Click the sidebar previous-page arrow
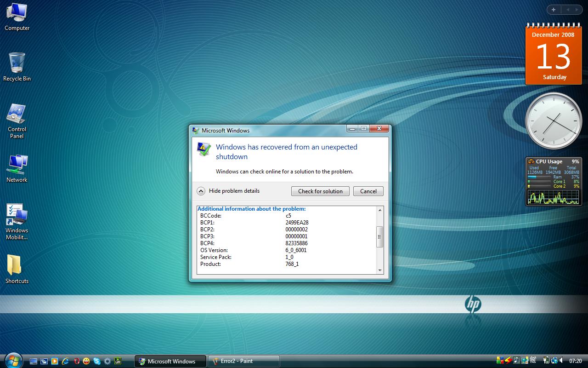 click(567, 10)
